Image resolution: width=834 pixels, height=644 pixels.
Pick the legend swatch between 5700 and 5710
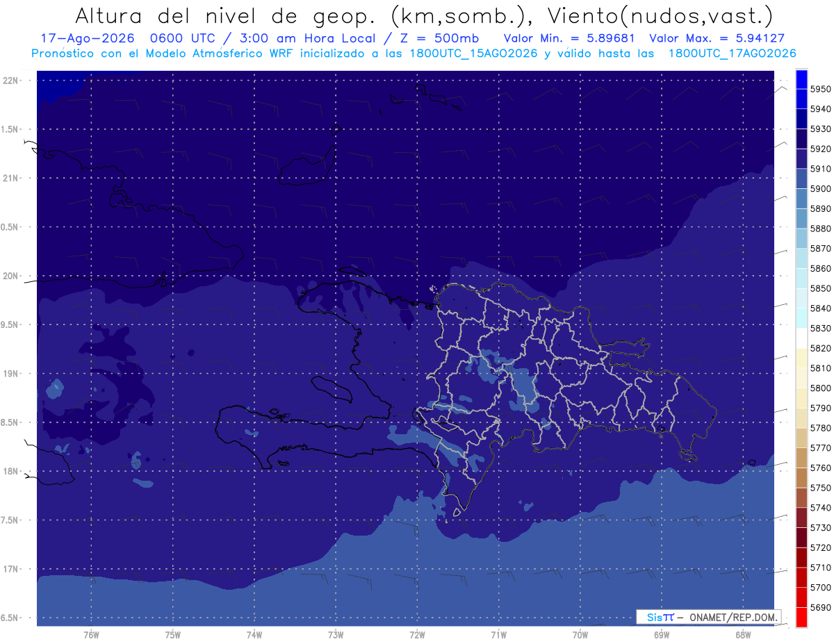point(801,577)
